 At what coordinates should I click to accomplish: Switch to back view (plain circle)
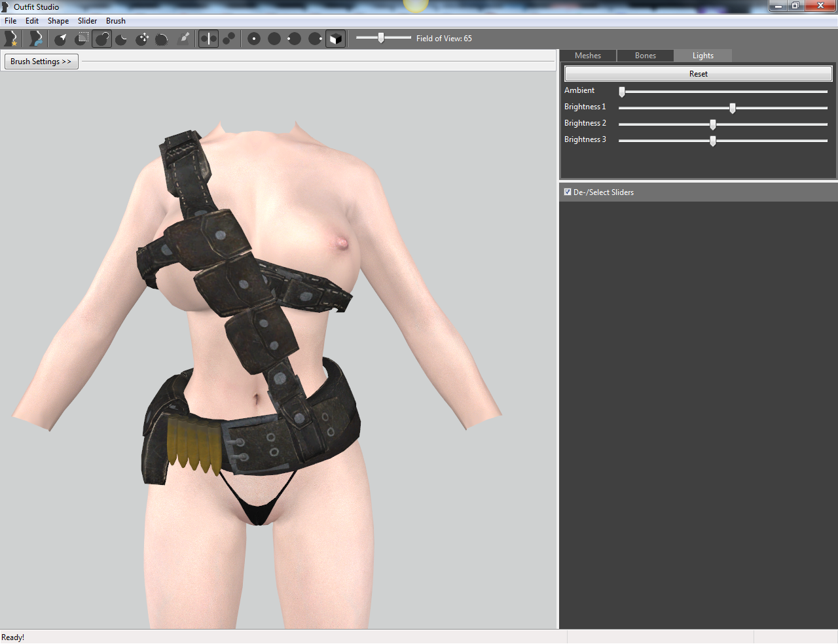(x=274, y=39)
